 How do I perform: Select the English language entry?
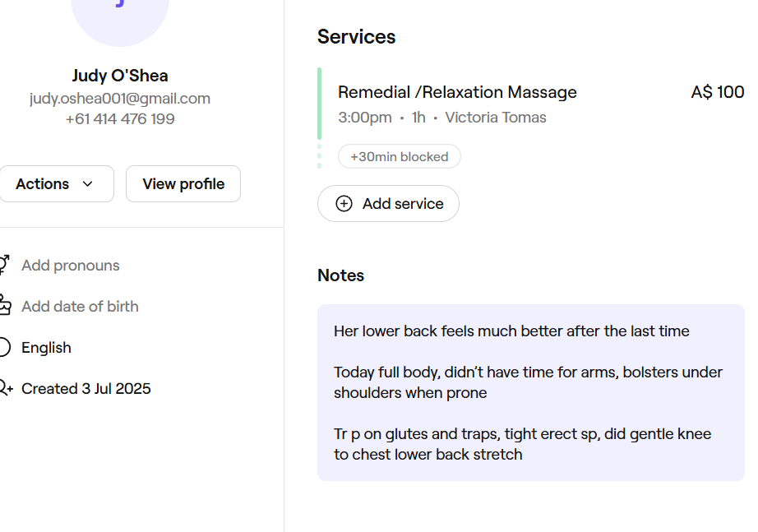(x=46, y=348)
